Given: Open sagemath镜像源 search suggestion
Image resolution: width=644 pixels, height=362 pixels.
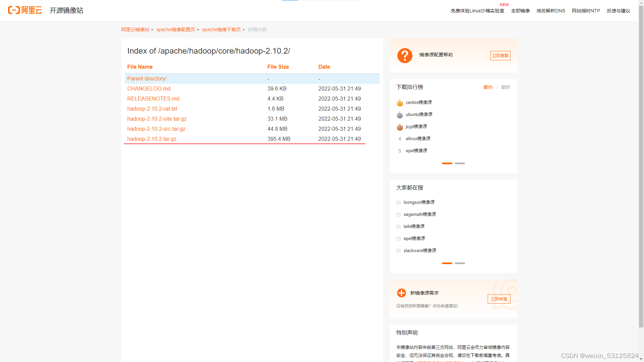Looking at the screenshot, I should pyautogui.click(x=420, y=215).
